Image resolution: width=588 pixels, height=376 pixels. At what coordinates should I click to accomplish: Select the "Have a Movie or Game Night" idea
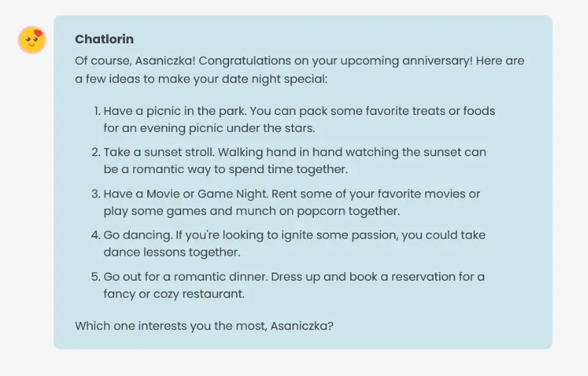tap(177, 194)
